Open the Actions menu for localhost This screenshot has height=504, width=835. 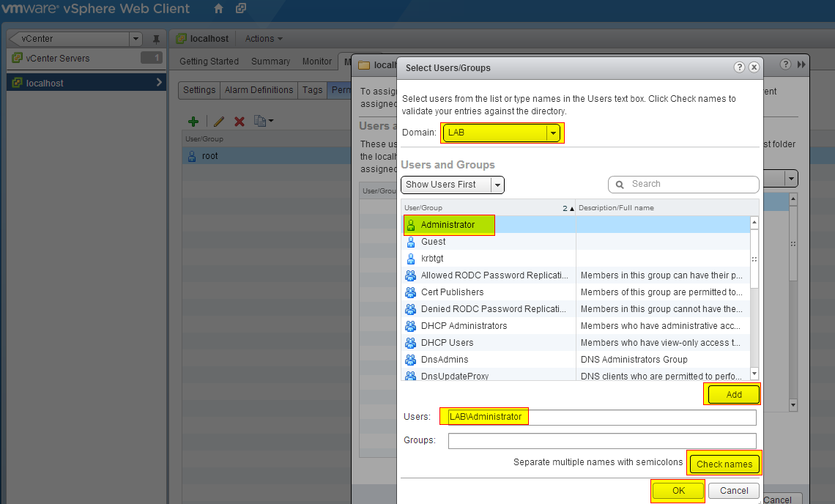pos(263,39)
